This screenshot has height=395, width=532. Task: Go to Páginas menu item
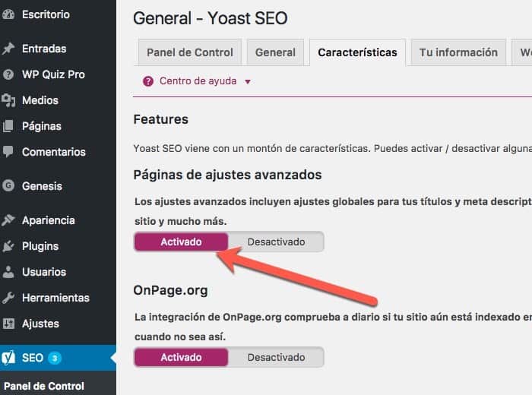[x=41, y=126]
